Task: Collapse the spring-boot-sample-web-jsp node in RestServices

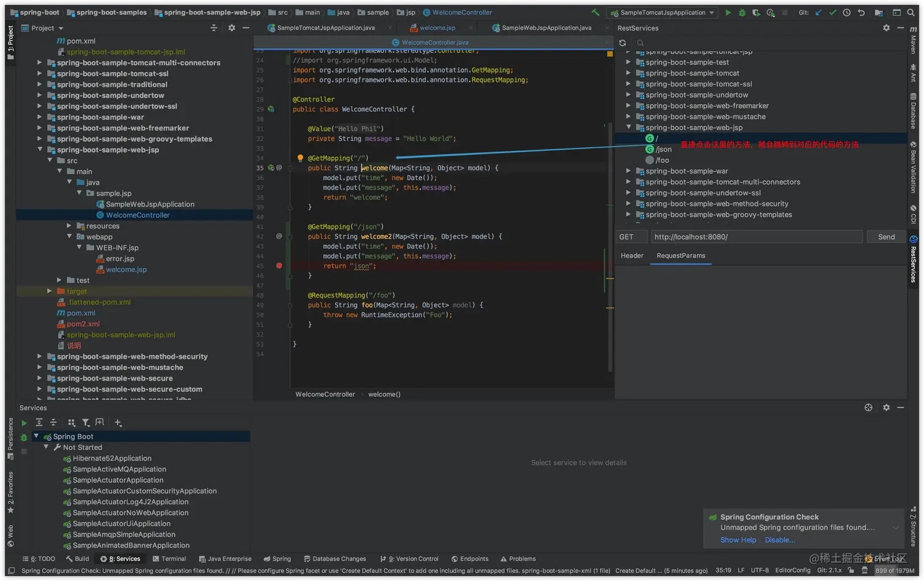Action: (628, 128)
